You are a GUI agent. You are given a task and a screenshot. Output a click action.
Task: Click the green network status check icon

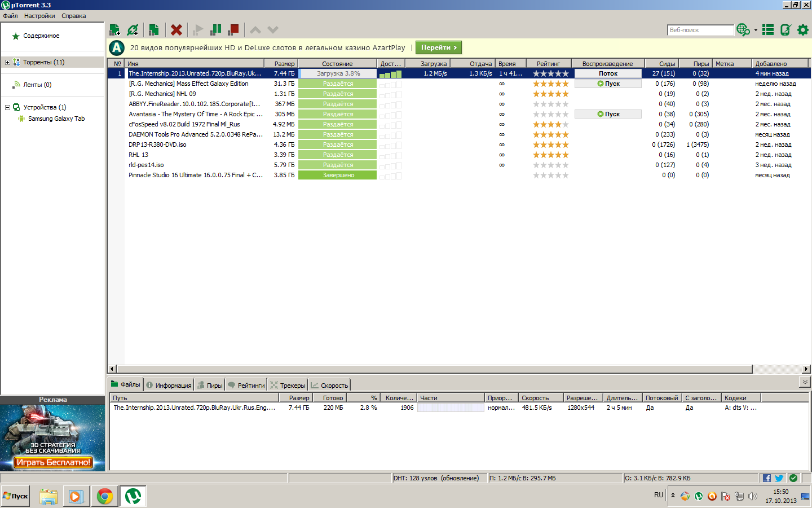coord(793,478)
